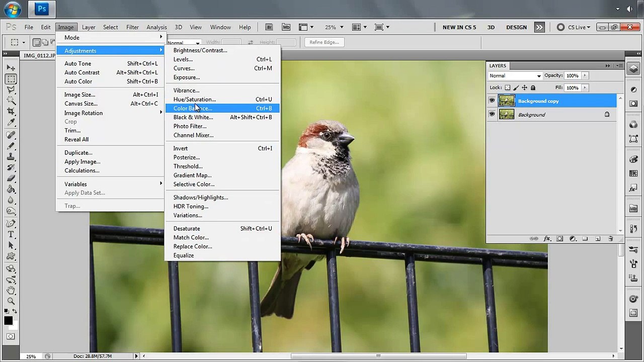Select the Paint Bucket tool
The width and height of the screenshot is (644, 362).
point(11,190)
